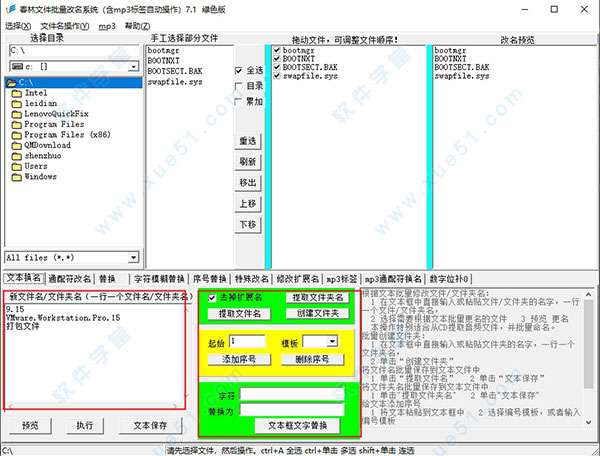Toggle the 全选 checkbox
600x456 pixels.
(238, 71)
